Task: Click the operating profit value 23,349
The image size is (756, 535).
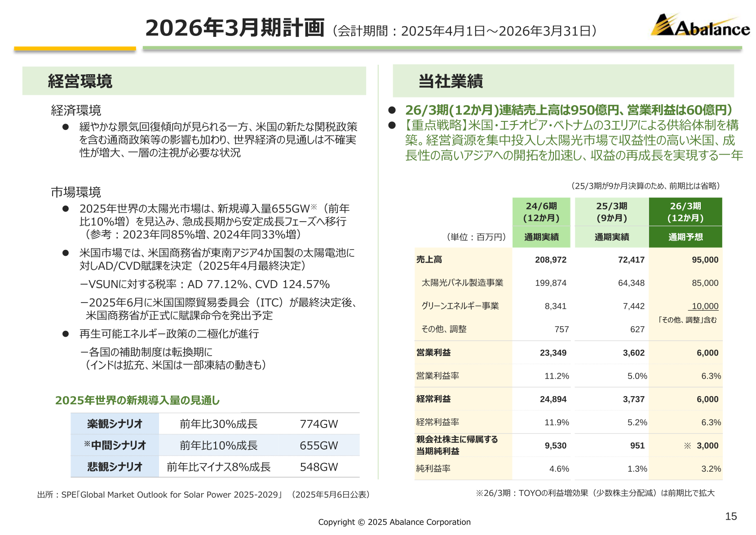Action: click(x=553, y=353)
